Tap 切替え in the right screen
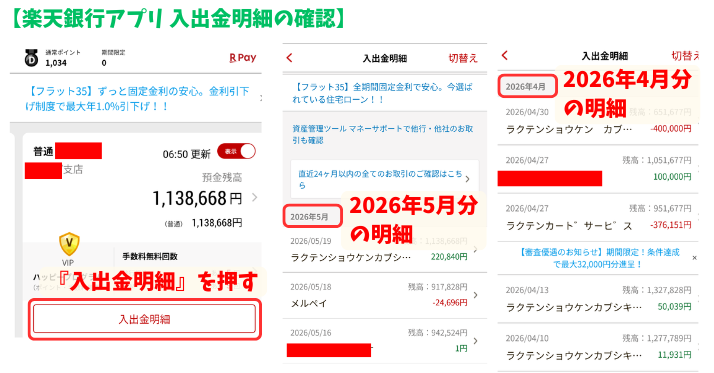The width and height of the screenshot is (714, 373). tap(685, 56)
